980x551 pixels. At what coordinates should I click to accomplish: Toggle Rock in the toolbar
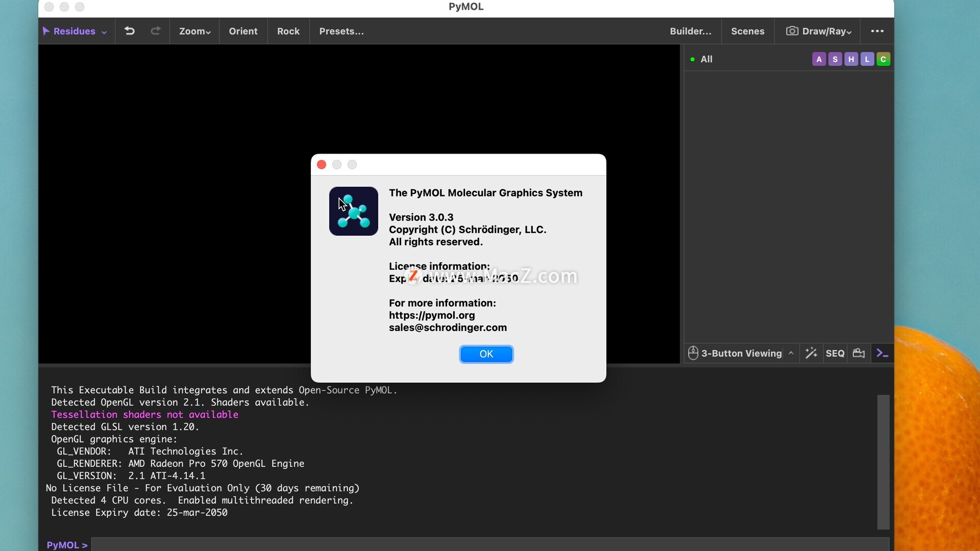[x=288, y=31]
